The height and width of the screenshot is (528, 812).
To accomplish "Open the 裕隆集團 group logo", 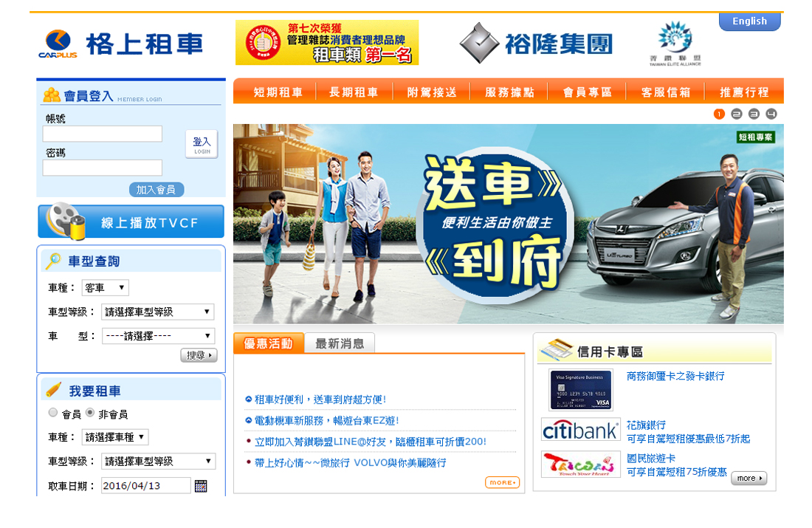I will pyautogui.click(x=536, y=44).
